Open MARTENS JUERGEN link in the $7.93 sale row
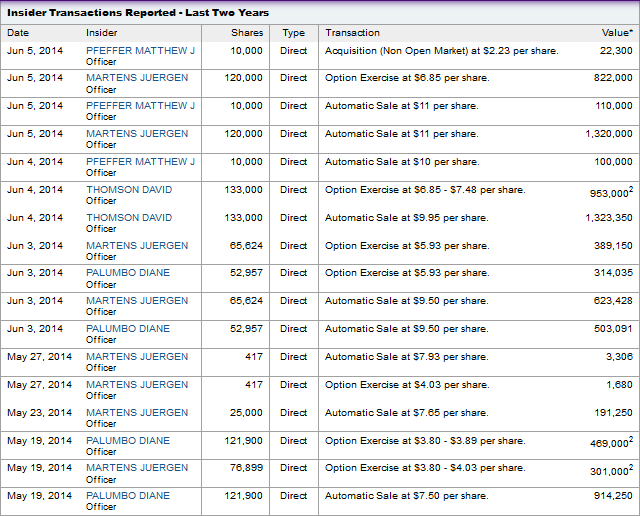 point(137,357)
